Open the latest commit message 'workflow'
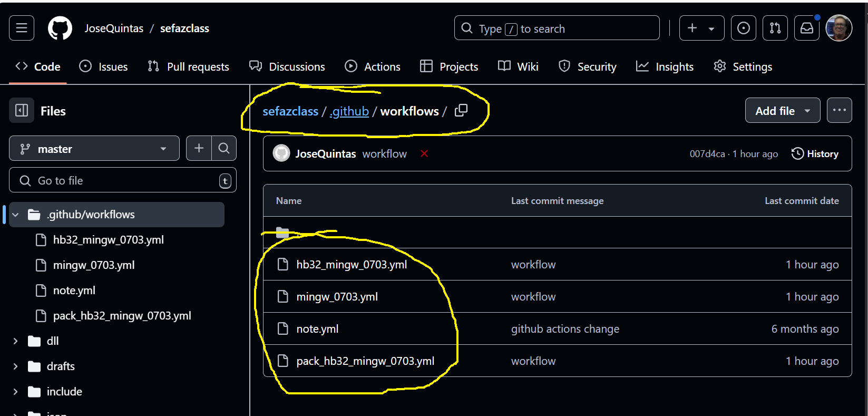 coord(385,154)
